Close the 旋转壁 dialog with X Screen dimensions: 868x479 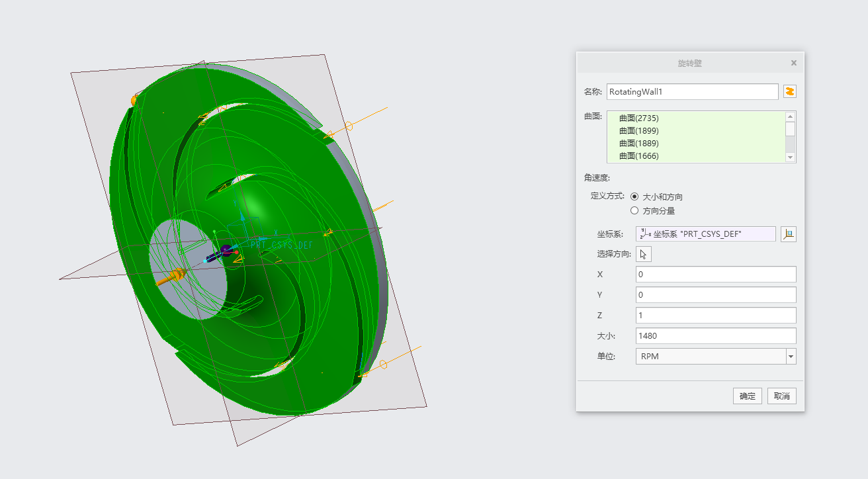click(793, 63)
